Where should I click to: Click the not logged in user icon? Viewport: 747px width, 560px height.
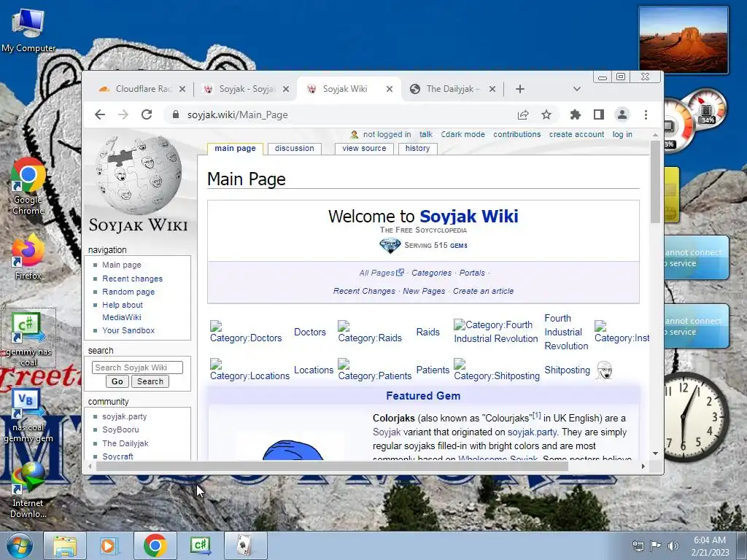[x=354, y=135]
